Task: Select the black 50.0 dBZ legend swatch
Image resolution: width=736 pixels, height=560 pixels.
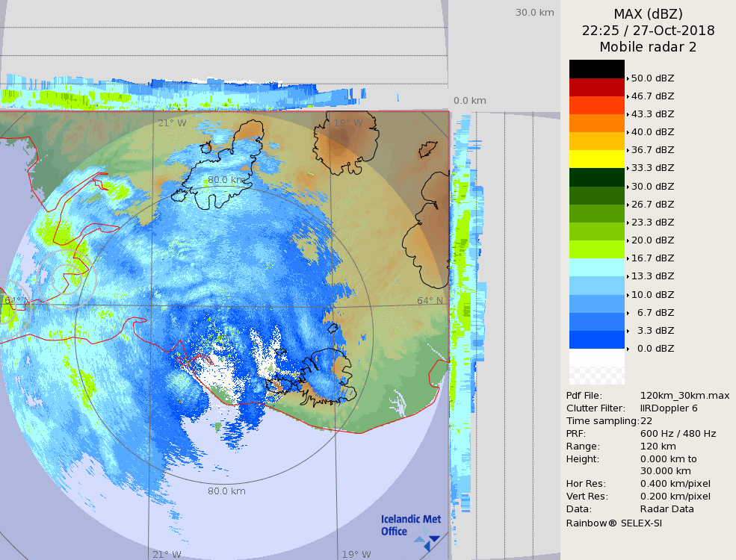Action: click(x=596, y=69)
